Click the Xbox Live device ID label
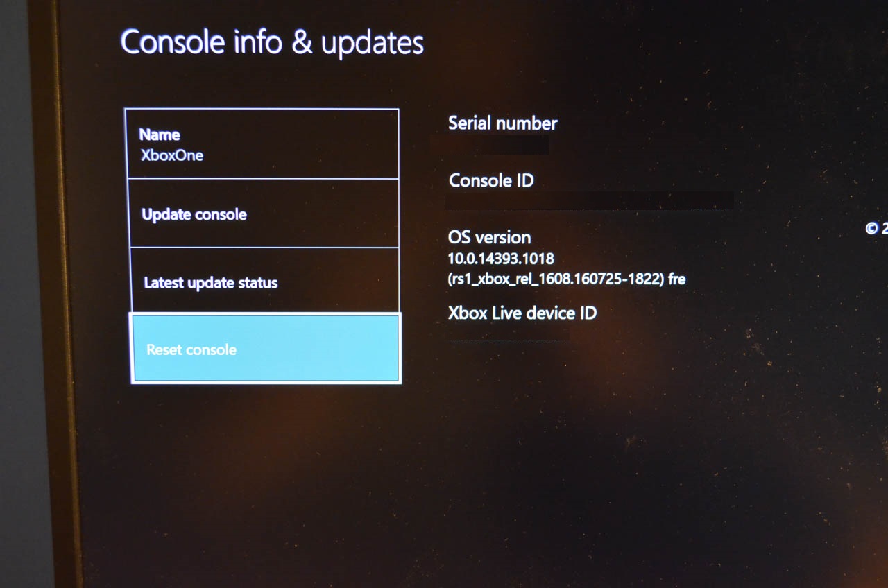The height and width of the screenshot is (588, 888). [522, 313]
